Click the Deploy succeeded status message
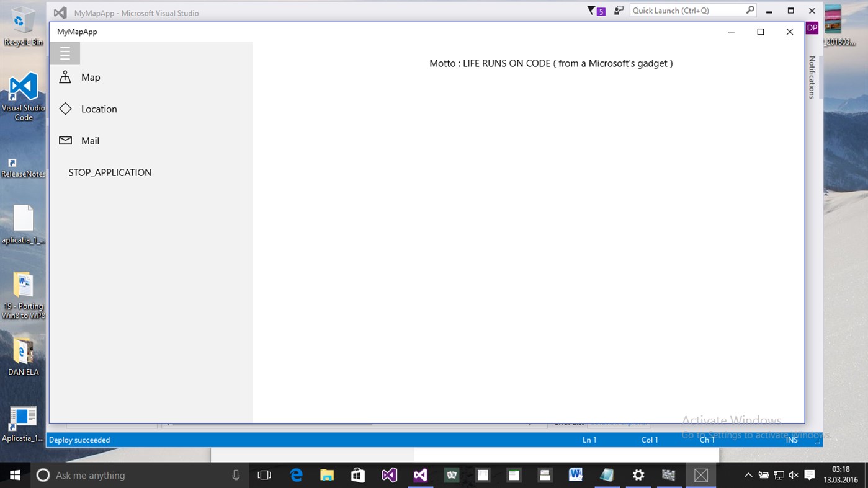This screenshot has width=868, height=488. click(x=79, y=440)
